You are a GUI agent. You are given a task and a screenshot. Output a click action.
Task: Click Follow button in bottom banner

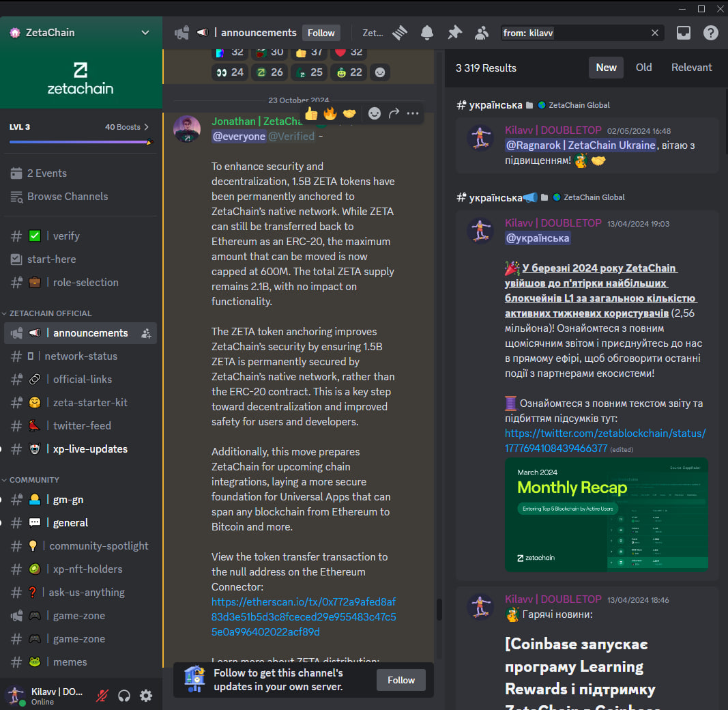point(401,680)
